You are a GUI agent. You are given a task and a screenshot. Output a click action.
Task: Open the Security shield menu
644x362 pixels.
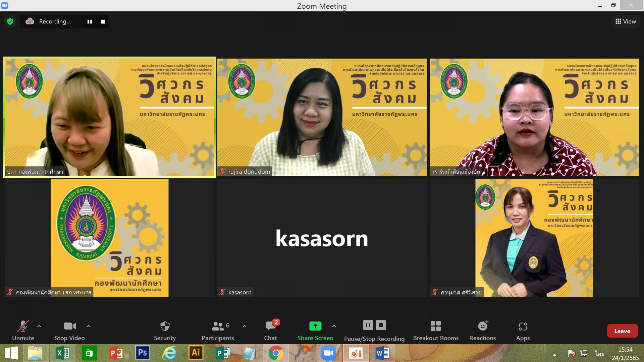165,330
